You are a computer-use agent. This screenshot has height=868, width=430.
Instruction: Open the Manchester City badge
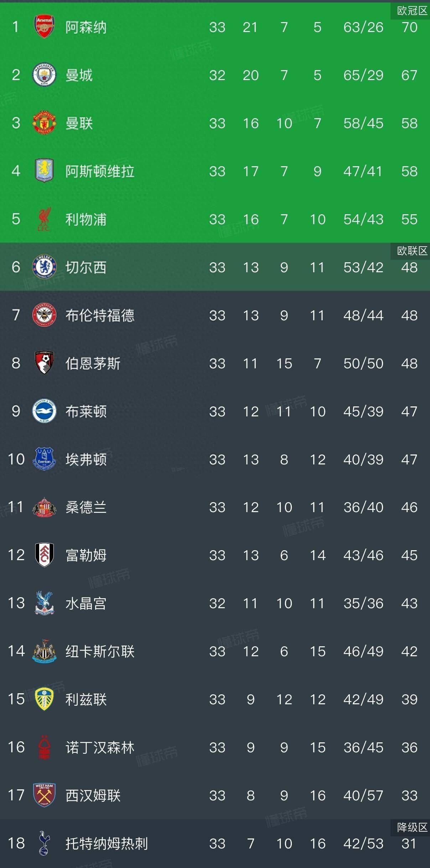point(44,75)
